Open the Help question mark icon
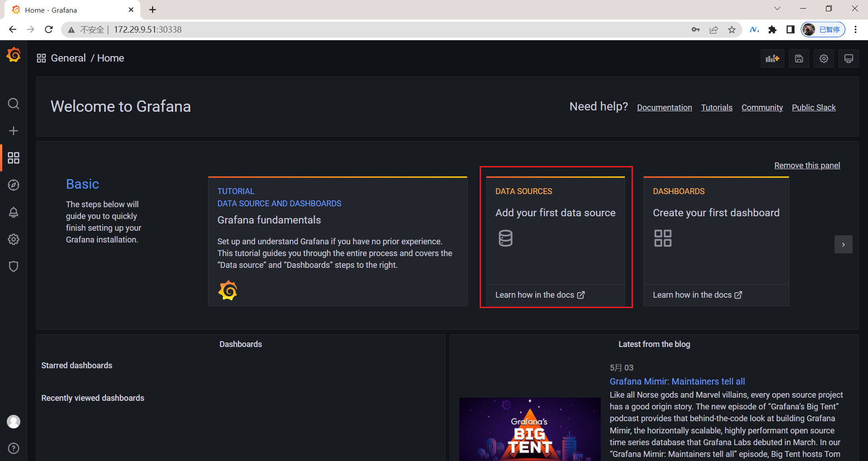Screen dimensions: 868x461 [14, 448]
